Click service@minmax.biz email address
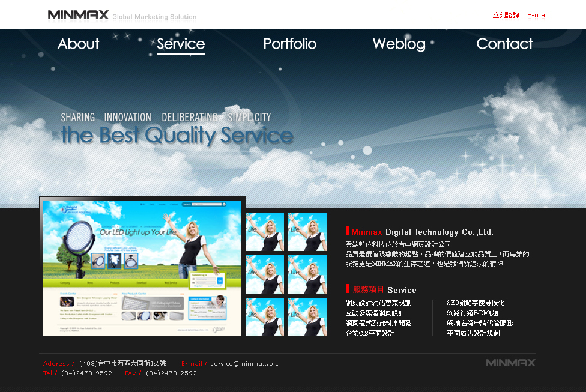The image size is (586, 392). [x=244, y=363]
